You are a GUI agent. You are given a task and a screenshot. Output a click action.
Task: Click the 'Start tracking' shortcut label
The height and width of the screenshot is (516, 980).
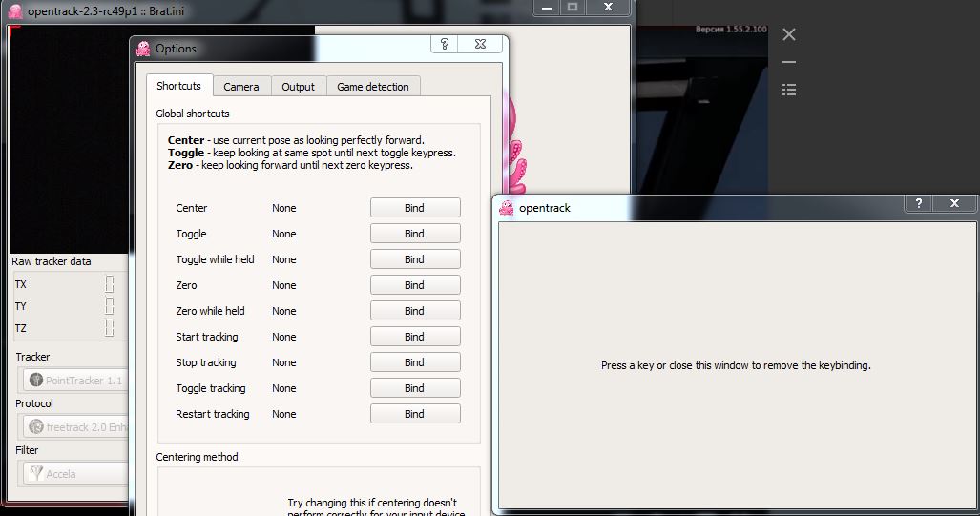pos(207,337)
